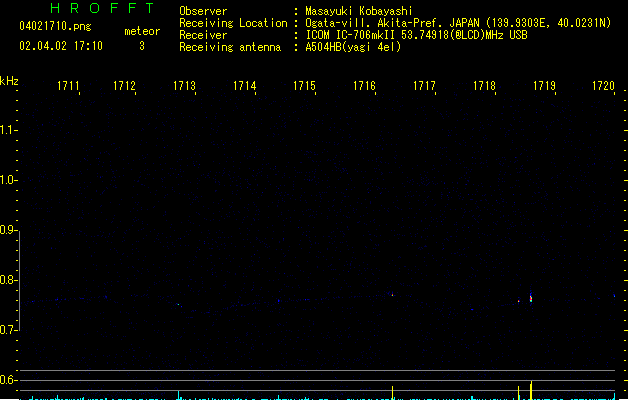Click the meteor echo between 1716 and 1717

coord(392,295)
